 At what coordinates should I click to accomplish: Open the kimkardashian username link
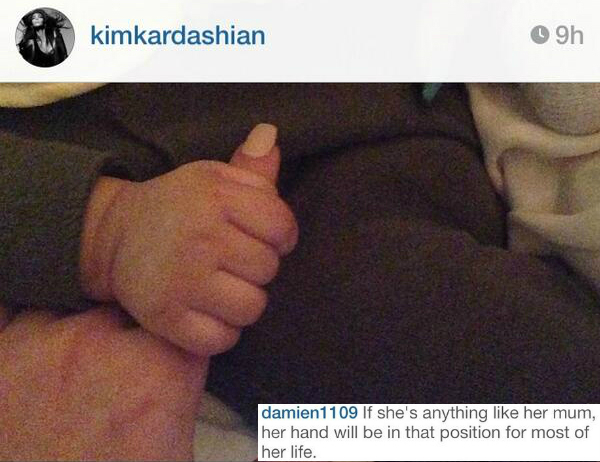[x=178, y=36]
